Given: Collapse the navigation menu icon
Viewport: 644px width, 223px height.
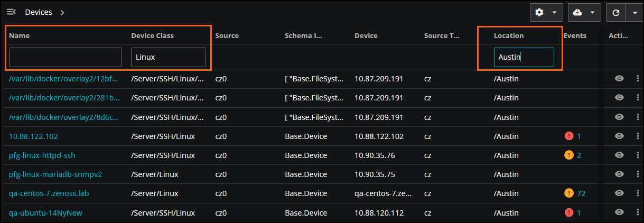Looking at the screenshot, I should pyautogui.click(x=11, y=12).
